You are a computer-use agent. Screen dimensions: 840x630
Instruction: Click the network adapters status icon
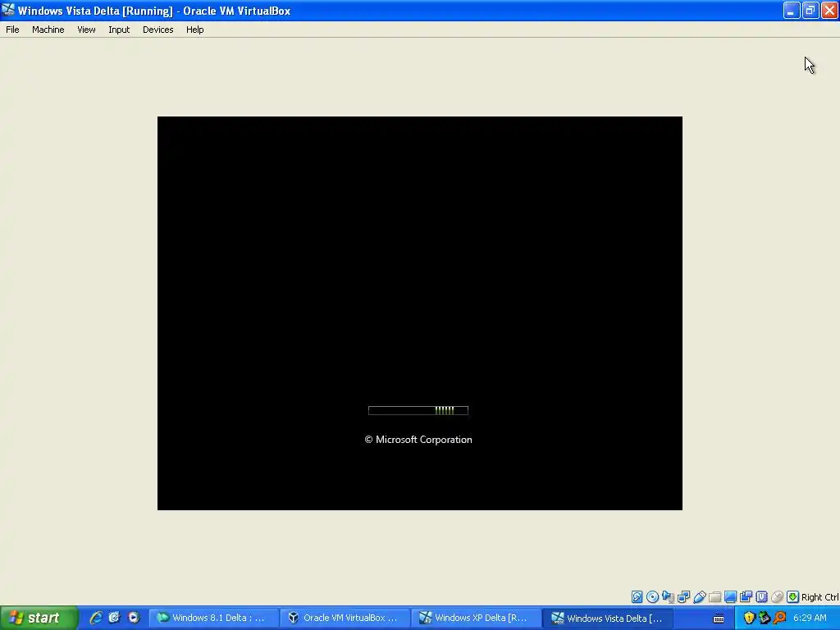(x=683, y=597)
